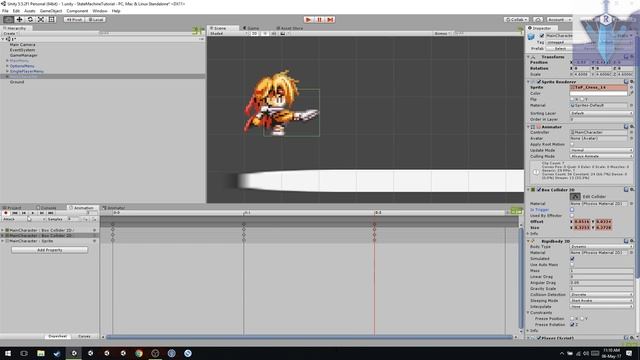Click the white Color swatch in Sprite Renderer
640x360 pixels.
pyautogui.click(x=599, y=93)
